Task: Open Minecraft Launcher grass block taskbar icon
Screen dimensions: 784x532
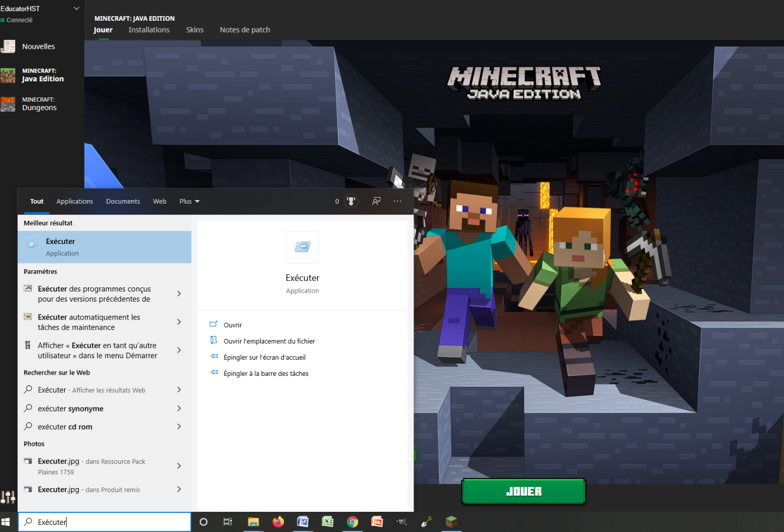Action: click(452, 522)
